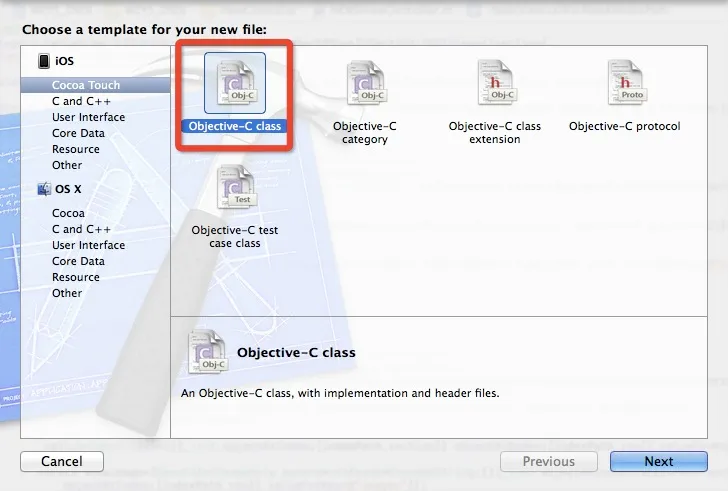
Task: Click the Objective-C test case class label
Action: click(235, 237)
